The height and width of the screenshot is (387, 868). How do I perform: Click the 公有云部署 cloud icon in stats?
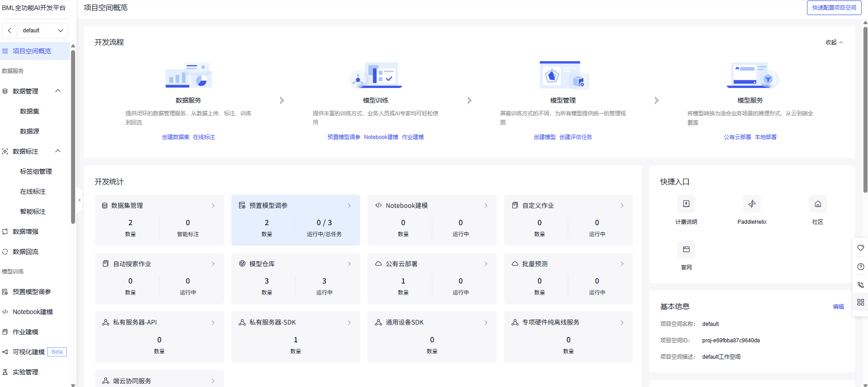378,263
